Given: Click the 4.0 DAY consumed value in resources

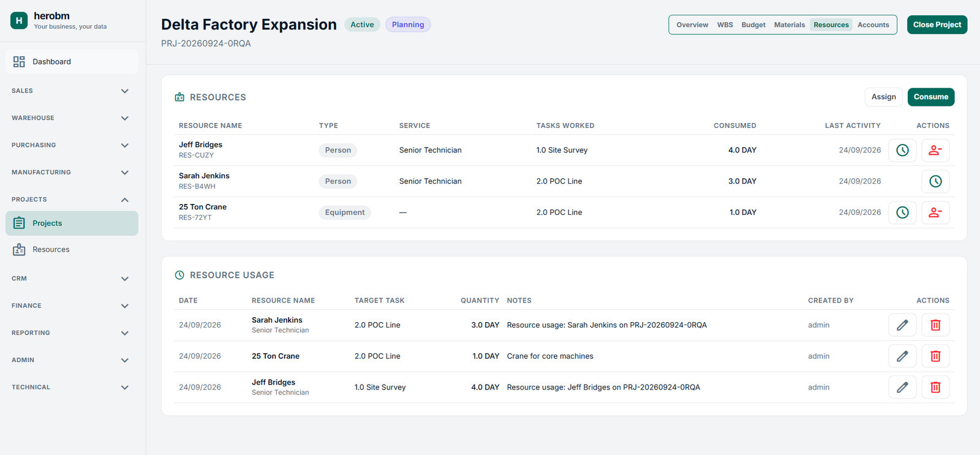Looking at the screenshot, I should (x=742, y=150).
